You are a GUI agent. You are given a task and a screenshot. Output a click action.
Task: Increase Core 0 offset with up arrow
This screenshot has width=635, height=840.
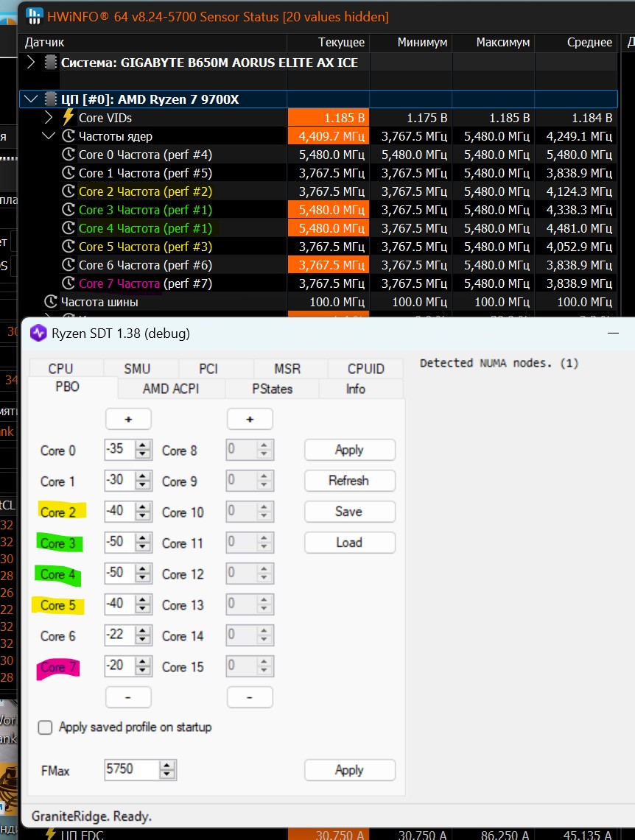142,445
